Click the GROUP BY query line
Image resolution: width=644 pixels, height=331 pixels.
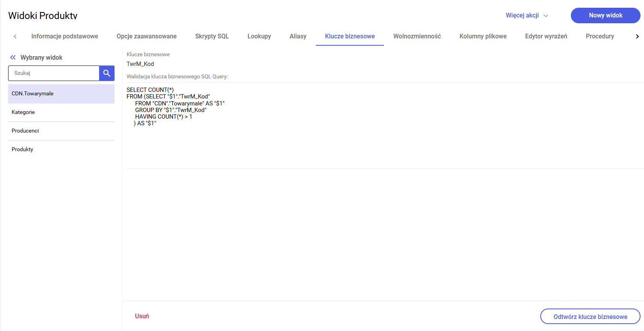pyautogui.click(x=171, y=110)
